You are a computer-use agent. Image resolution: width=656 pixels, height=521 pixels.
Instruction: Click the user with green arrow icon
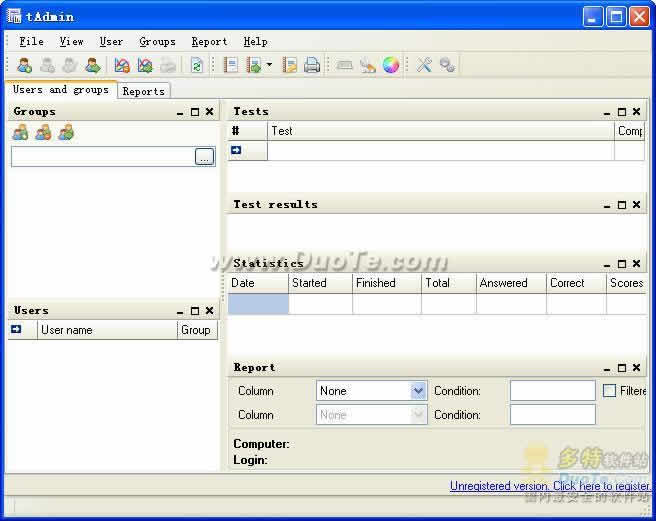(92, 65)
